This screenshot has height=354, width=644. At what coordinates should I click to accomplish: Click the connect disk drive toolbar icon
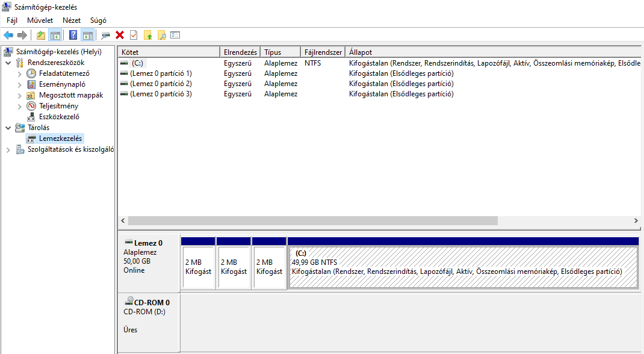[x=106, y=36]
